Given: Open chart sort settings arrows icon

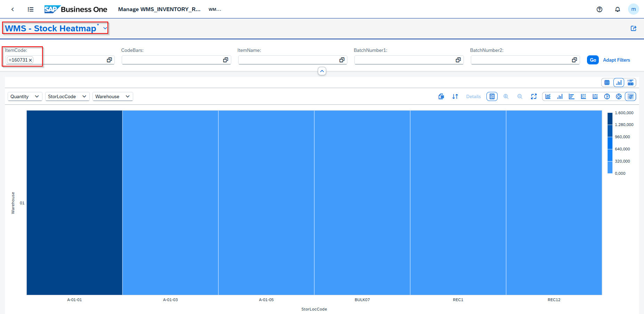Looking at the screenshot, I should (x=455, y=96).
